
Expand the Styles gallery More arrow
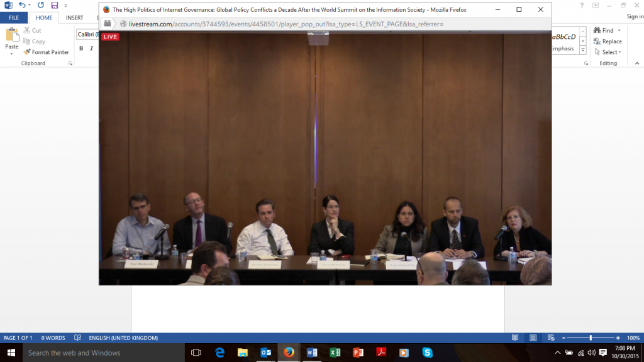[584, 48]
